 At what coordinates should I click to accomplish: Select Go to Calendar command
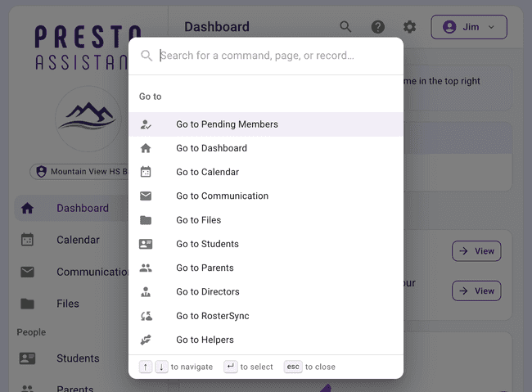[266, 172]
